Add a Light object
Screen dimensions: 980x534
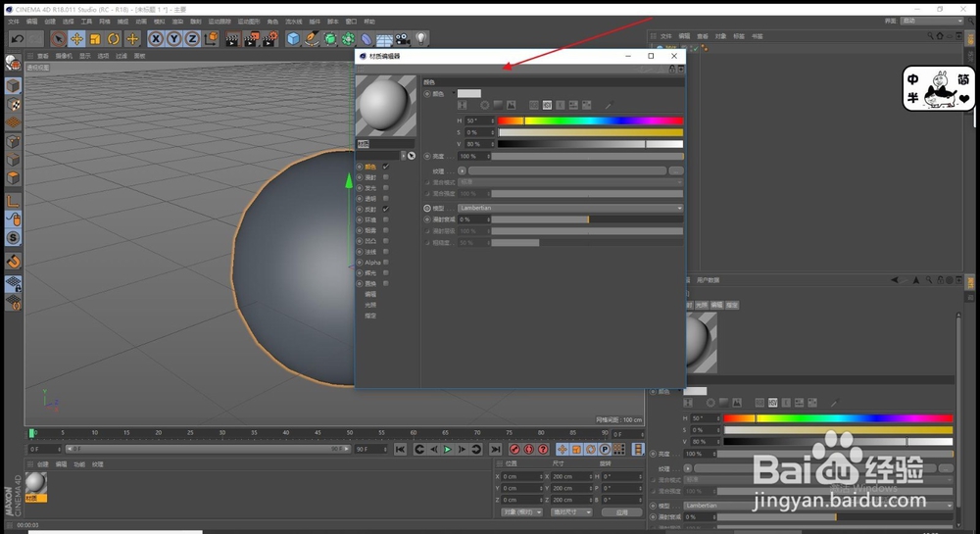click(x=421, y=39)
